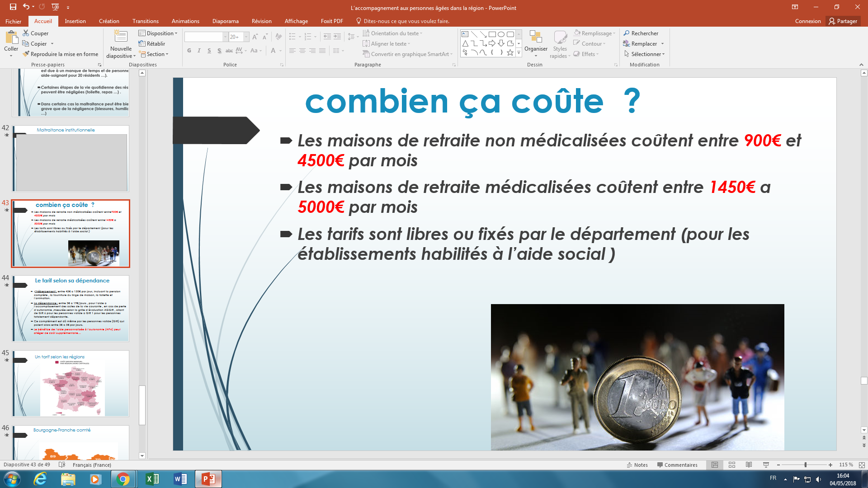This screenshot has height=488, width=868.
Task: Undo the last action in quick access toolbar
Action: (26, 7)
